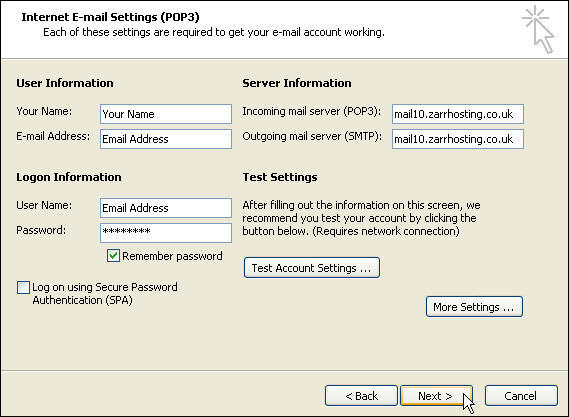This screenshot has width=569, height=417.
Task: Click the User Information section heading
Action: pyautogui.click(x=65, y=83)
